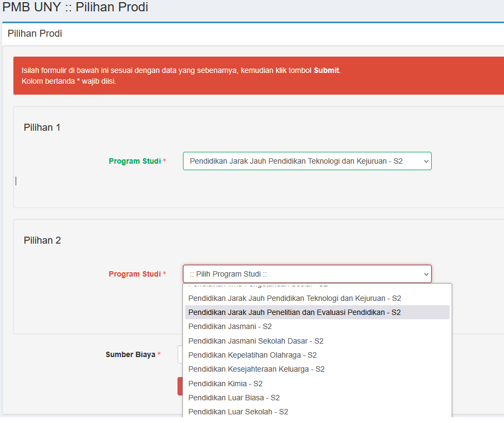The width and height of the screenshot is (504, 423).
Task: Select Pendidikan Jasmani - S2 from list
Action: (230, 326)
